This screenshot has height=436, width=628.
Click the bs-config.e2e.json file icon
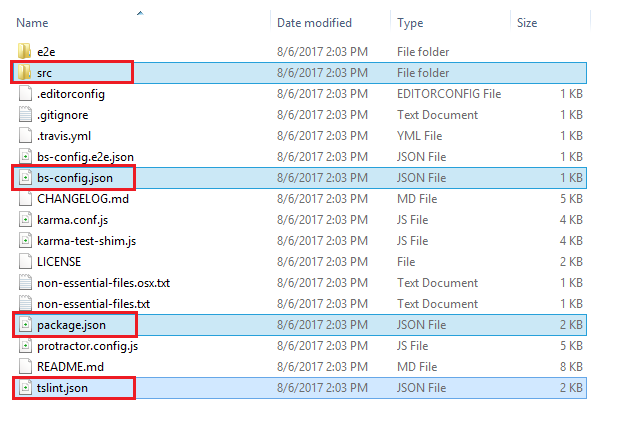pos(25,157)
